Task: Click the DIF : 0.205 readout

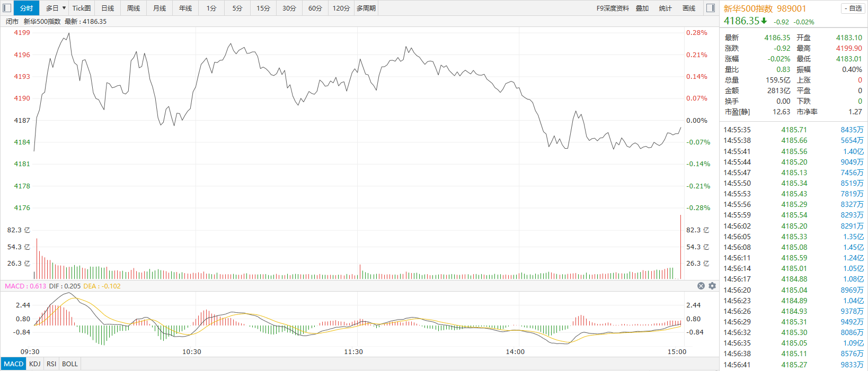Action: pyautogui.click(x=65, y=286)
